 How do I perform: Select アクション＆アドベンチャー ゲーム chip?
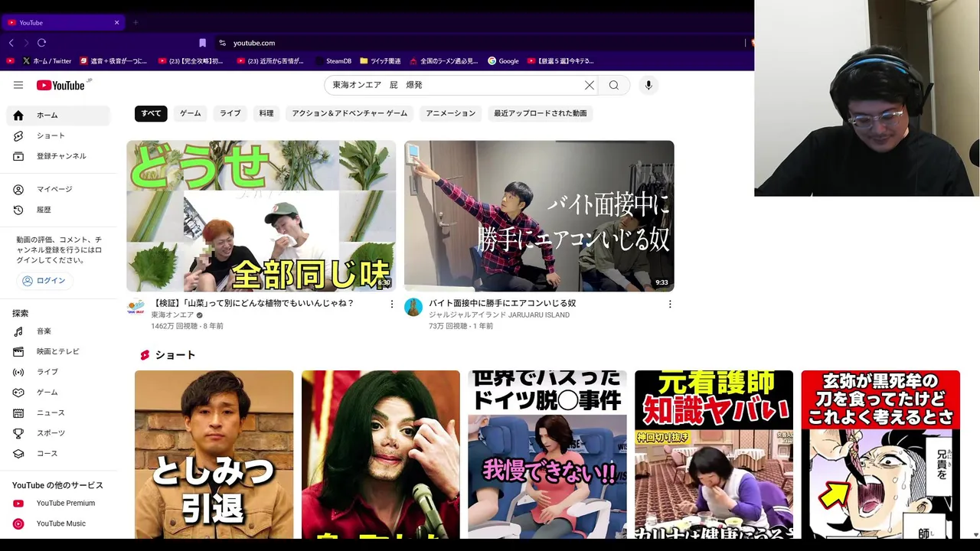click(x=350, y=113)
